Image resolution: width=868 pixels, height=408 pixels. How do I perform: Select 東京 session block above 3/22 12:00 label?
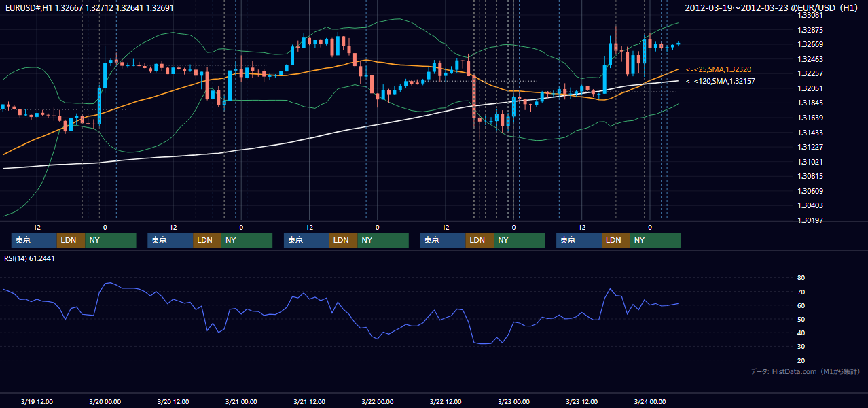click(x=443, y=240)
